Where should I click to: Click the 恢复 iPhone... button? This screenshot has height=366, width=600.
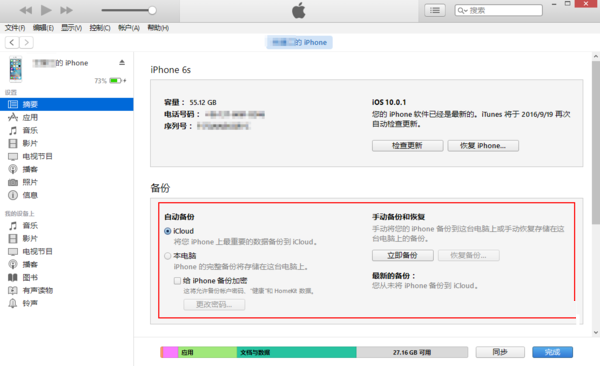pos(483,145)
